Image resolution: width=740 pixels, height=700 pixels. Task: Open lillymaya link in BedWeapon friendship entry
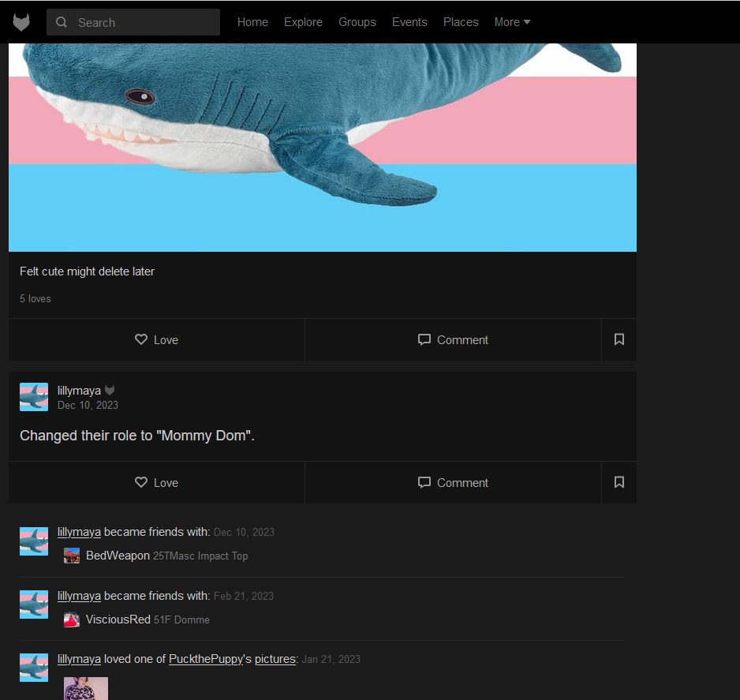coord(79,532)
